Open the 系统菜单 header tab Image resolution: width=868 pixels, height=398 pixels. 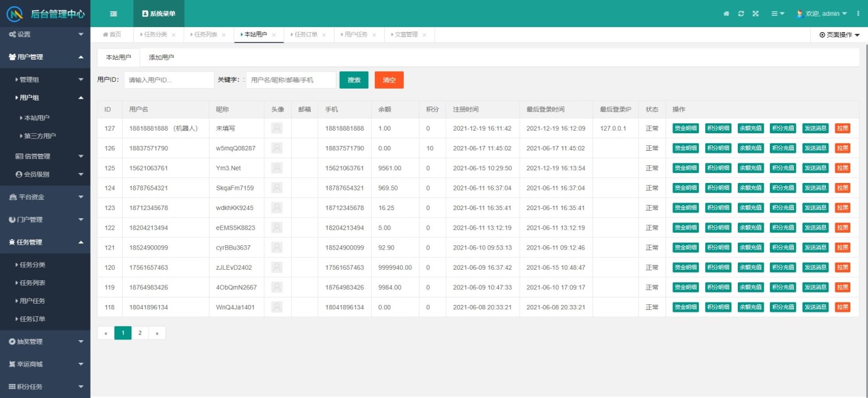[x=159, y=13]
